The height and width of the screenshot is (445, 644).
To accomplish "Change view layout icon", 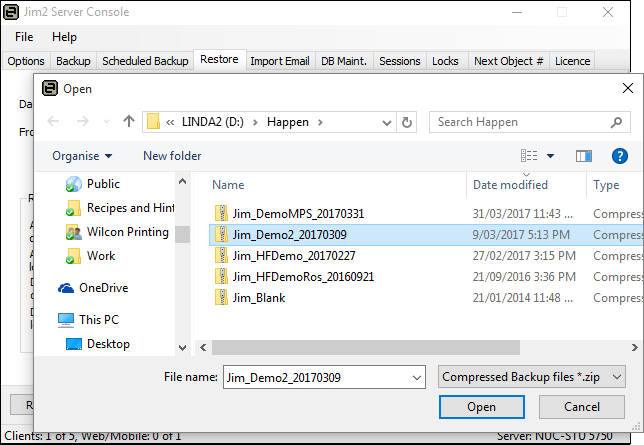I will (529, 156).
